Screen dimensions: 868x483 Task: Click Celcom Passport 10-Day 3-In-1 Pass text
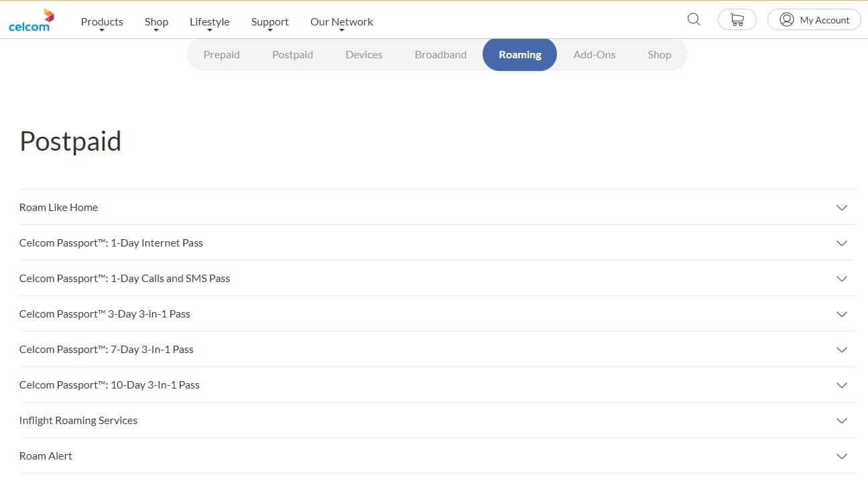(x=109, y=385)
